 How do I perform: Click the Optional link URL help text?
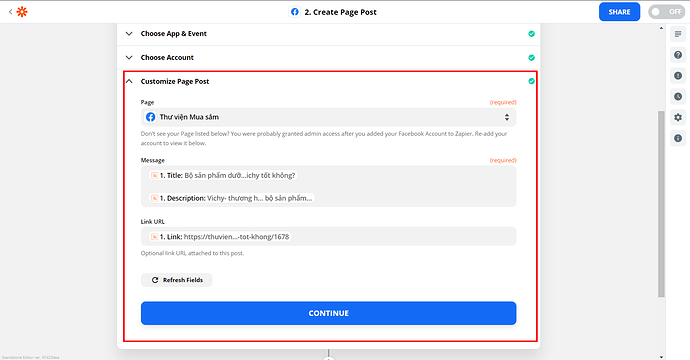pos(192,253)
